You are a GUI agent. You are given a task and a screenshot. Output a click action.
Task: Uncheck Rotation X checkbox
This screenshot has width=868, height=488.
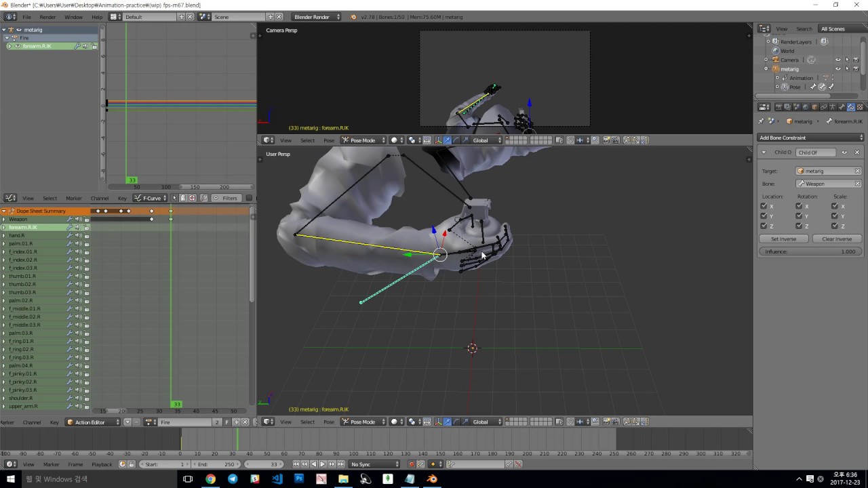tap(800, 206)
